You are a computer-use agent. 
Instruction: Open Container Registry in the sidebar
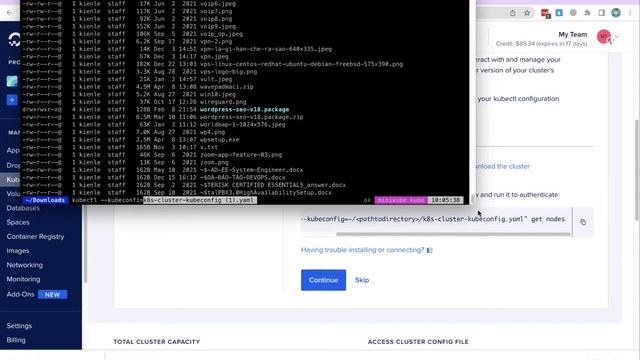pyautogui.click(x=35, y=237)
